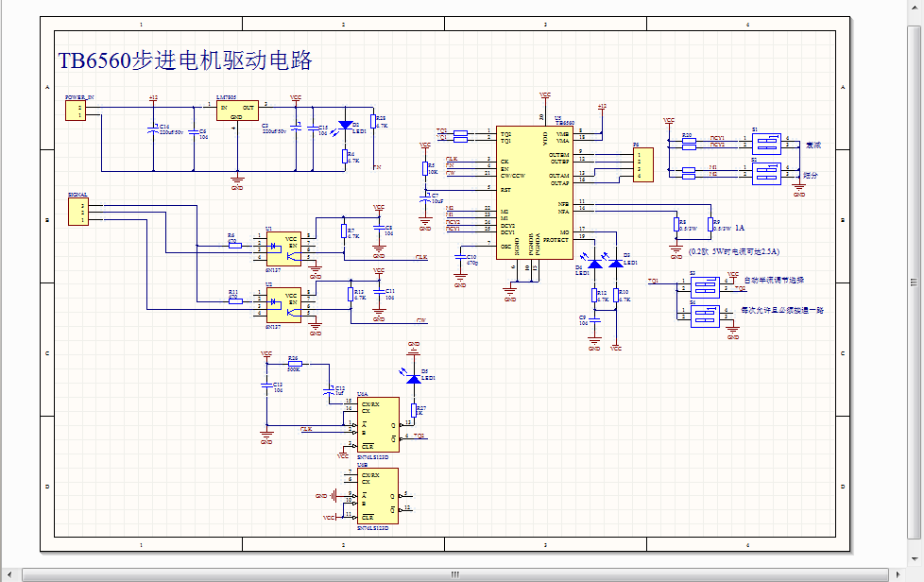Select resistor R11 near optocoupler U2
924x582 pixels.
(235, 301)
